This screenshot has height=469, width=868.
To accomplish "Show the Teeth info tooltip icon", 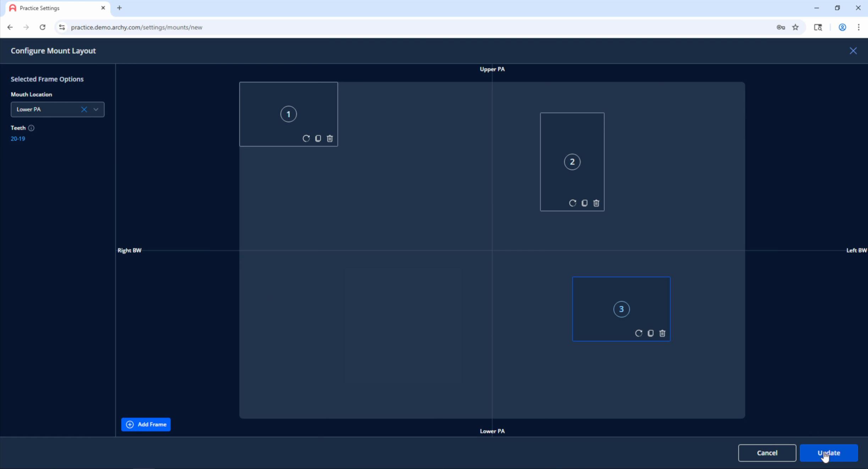I will pyautogui.click(x=31, y=128).
